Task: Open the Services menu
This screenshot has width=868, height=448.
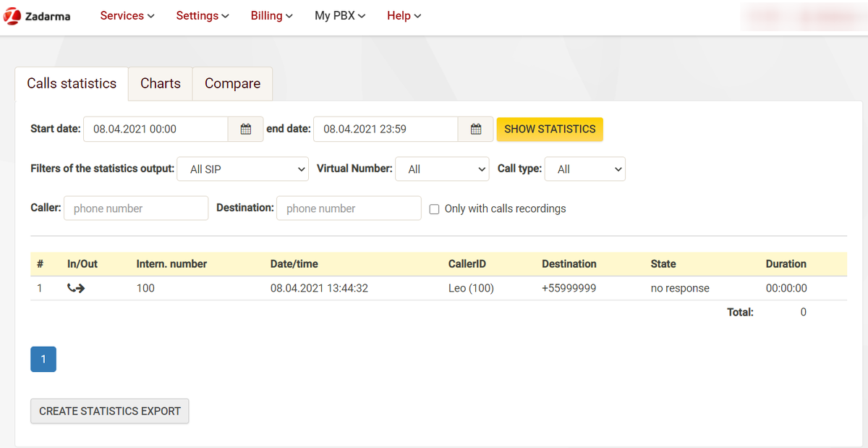Action: tap(127, 16)
